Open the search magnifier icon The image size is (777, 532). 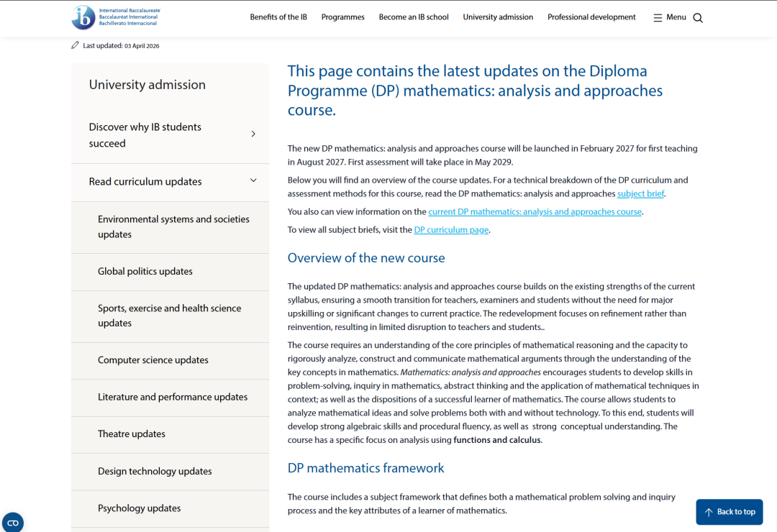pyautogui.click(x=698, y=18)
